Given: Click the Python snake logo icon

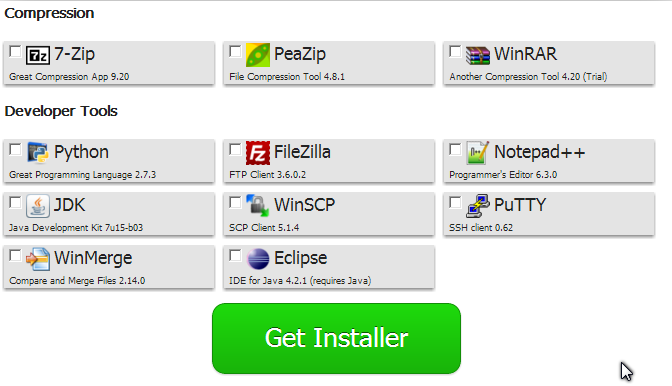Looking at the screenshot, I should [38, 153].
